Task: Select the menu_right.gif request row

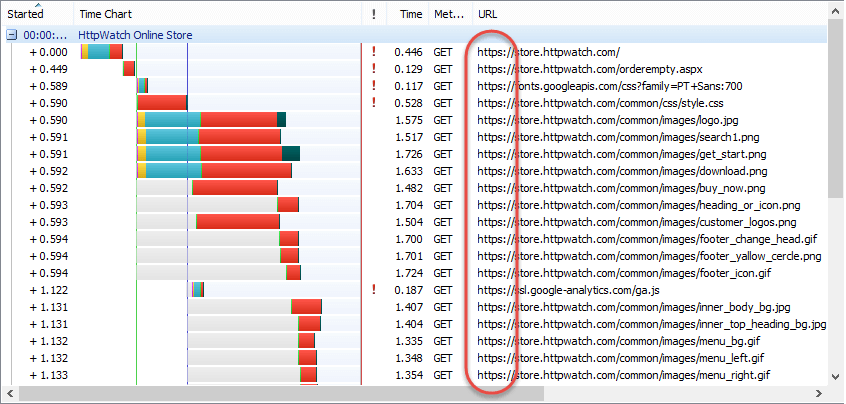Action: tap(414, 375)
